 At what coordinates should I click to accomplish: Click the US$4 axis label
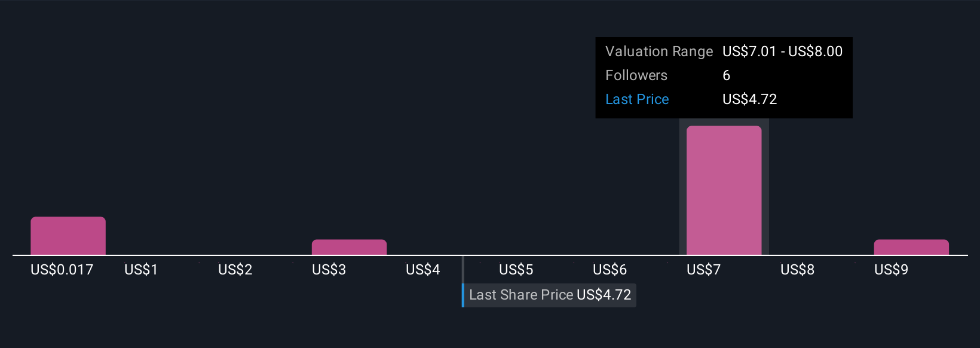point(423,270)
